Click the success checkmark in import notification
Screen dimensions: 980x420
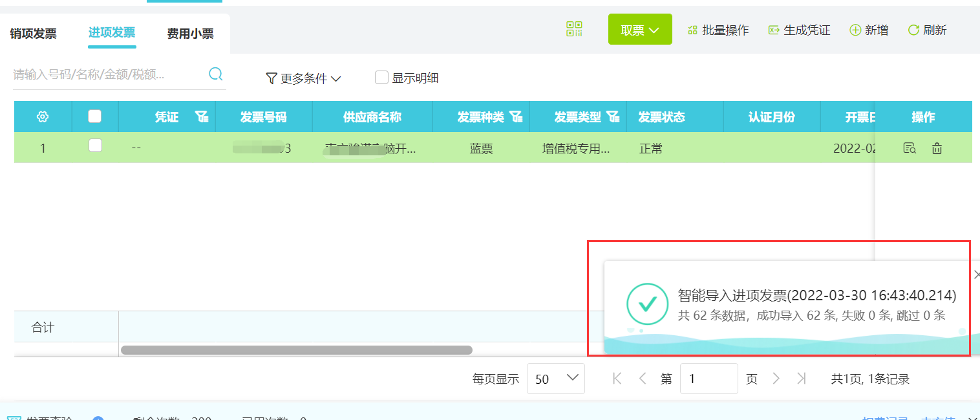pyautogui.click(x=647, y=304)
